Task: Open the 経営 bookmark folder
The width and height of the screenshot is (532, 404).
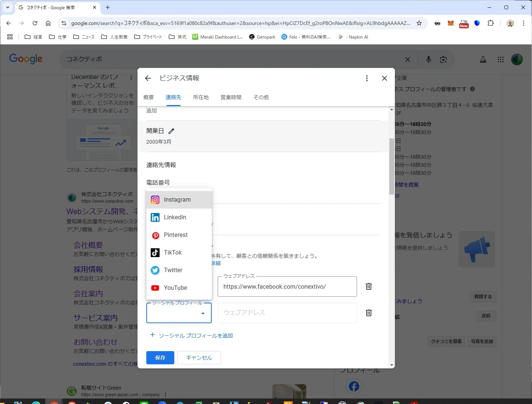Action: point(33,37)
